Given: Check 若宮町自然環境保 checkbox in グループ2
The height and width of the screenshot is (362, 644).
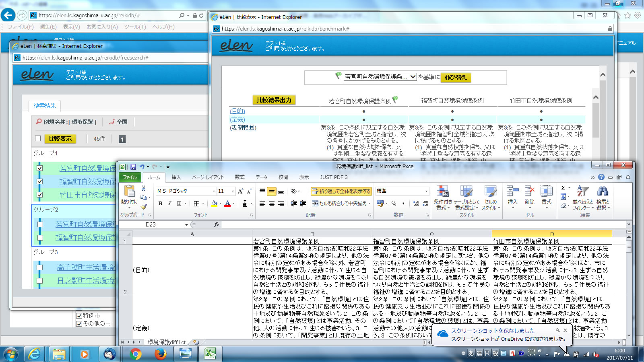Looking at the screenshot, I should point(40,224).
